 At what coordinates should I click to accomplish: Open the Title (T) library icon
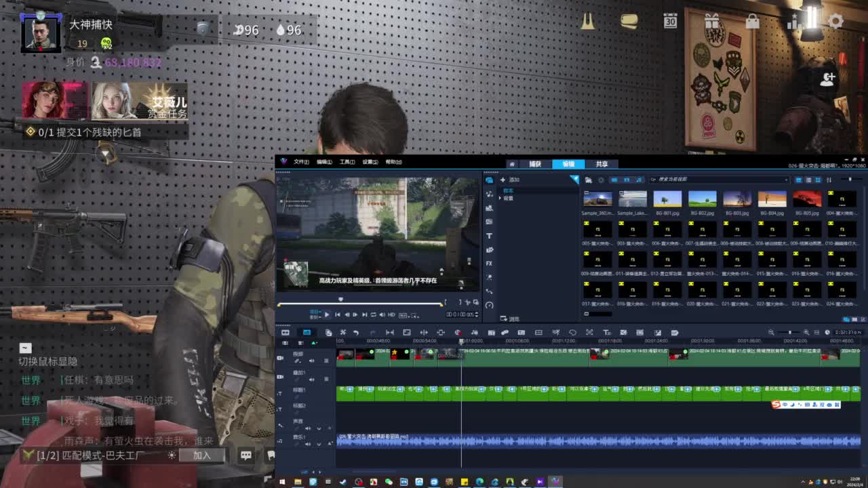pyautogui.click(x=489, y=236)
